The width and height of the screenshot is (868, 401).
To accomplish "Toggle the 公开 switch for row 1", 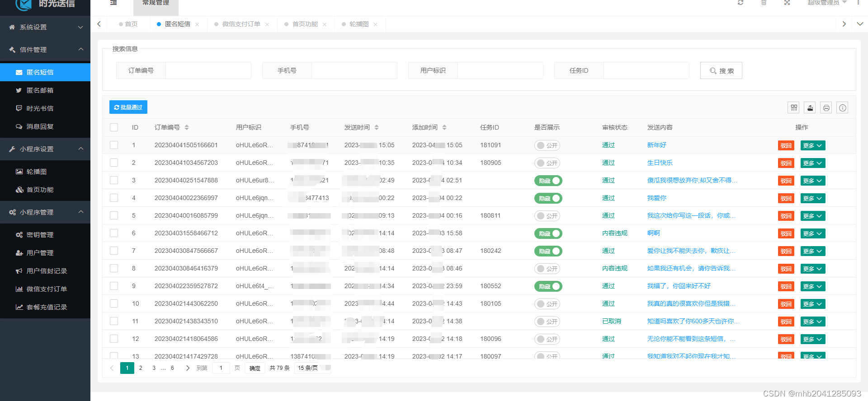I will pyautogui.click(x=547, y=145).
